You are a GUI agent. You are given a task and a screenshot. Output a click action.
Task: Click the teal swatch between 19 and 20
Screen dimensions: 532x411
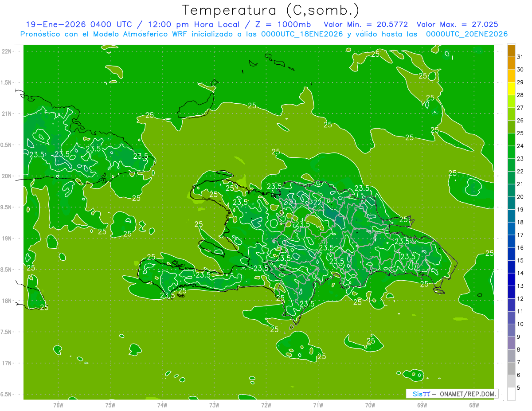(511, 203)
